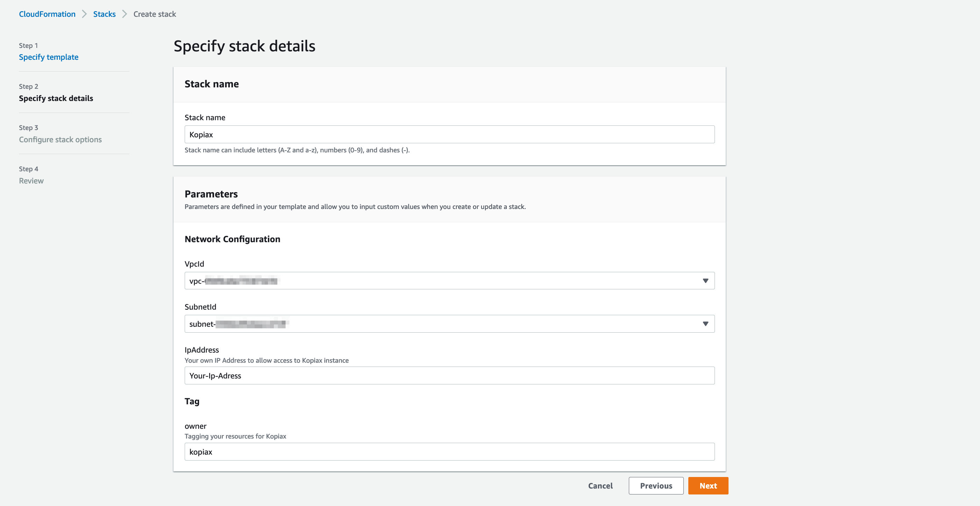Click the Tag section heading
This screenshot has height=506, width=980.
click(x=192, y=402)
